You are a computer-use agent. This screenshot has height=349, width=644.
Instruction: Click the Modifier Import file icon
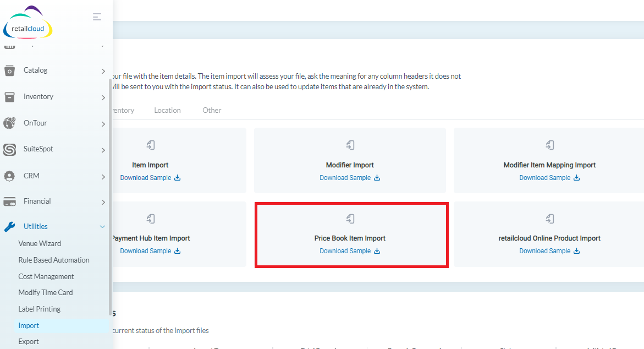point(350,145)
